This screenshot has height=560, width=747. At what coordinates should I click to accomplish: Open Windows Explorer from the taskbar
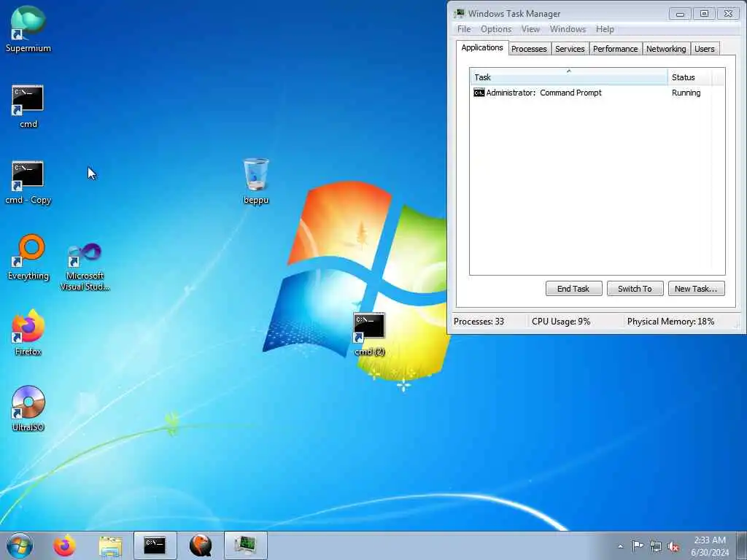point(111,545)
